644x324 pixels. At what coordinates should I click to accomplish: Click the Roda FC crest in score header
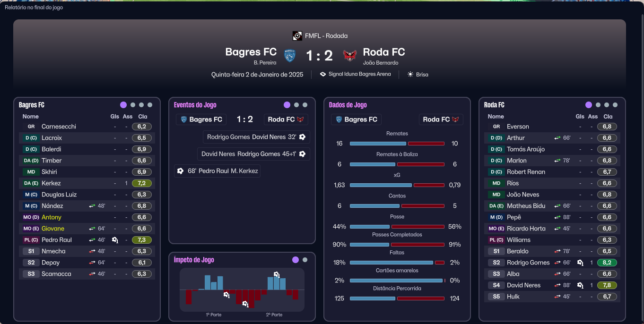[x=350, y=56]
